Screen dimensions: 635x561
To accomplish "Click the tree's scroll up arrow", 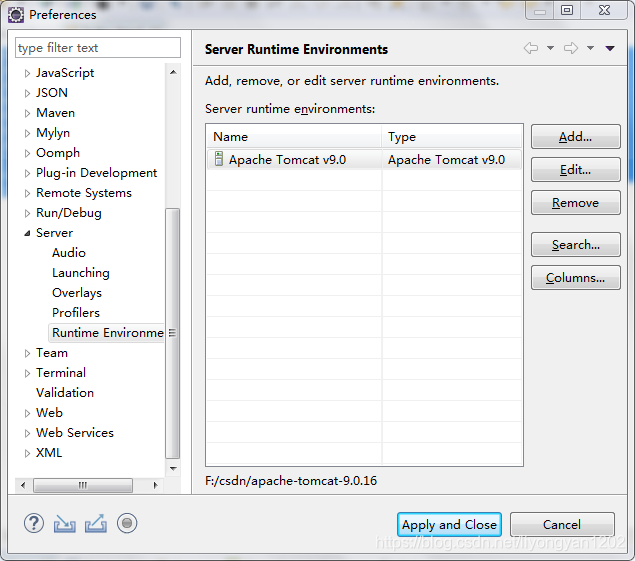I will point(173,72).
